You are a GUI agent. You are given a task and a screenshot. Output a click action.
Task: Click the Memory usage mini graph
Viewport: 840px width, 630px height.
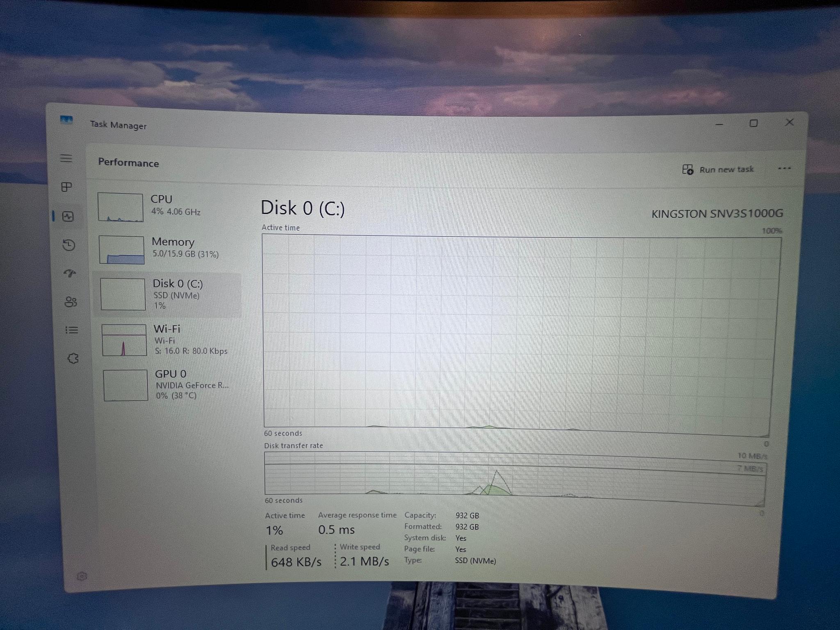(122, 250)
